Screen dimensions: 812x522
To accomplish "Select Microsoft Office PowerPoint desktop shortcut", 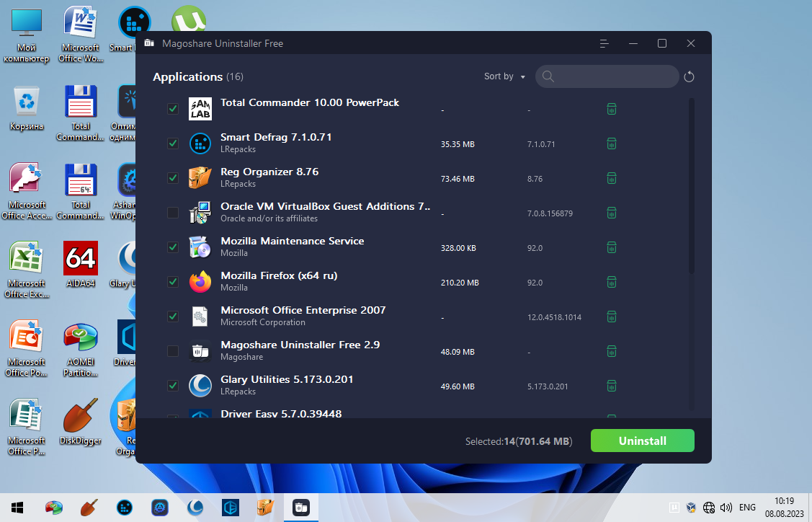I will pos(27,348).
